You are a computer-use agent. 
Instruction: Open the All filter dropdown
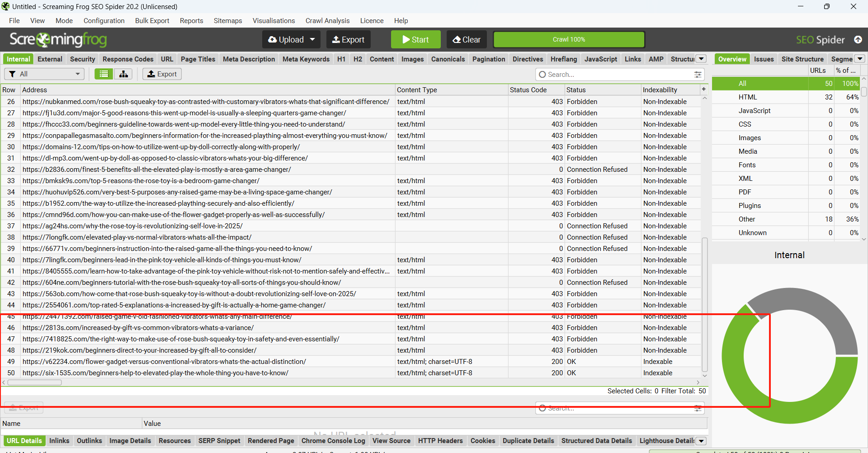tap(44, 74)
